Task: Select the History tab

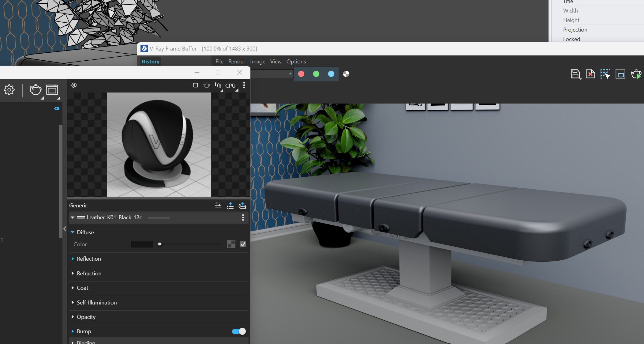Action: click(x=150, y=62)
